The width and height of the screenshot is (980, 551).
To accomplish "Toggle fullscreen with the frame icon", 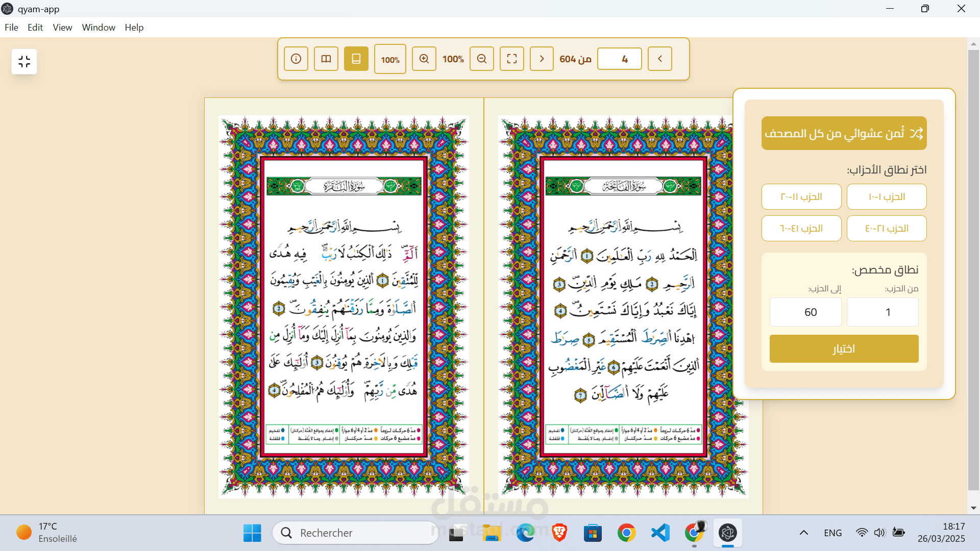I will pos(512,59).
